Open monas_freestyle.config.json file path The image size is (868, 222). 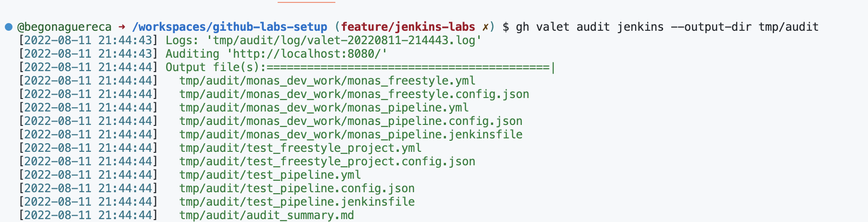354,94
